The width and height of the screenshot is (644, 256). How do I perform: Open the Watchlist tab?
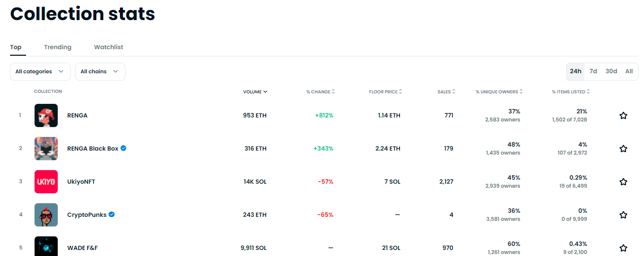click(108, 47)
